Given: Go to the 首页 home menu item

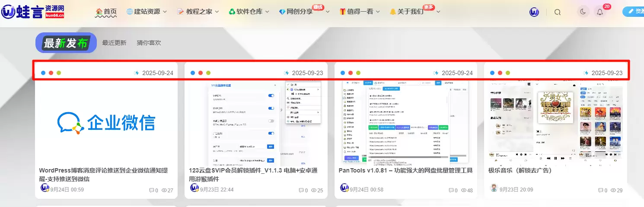Looking at the screenshot, I should (x=106, y=12).
